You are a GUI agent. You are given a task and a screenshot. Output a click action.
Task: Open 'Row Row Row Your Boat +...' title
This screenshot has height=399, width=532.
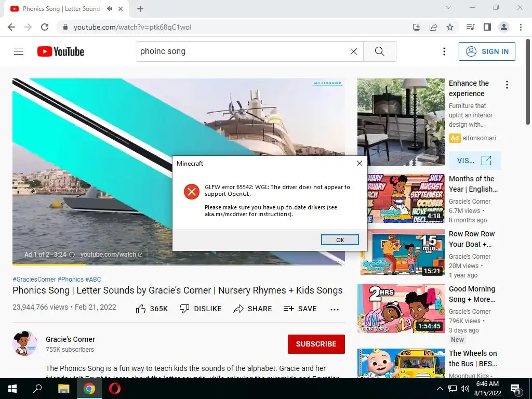point(472,239)
